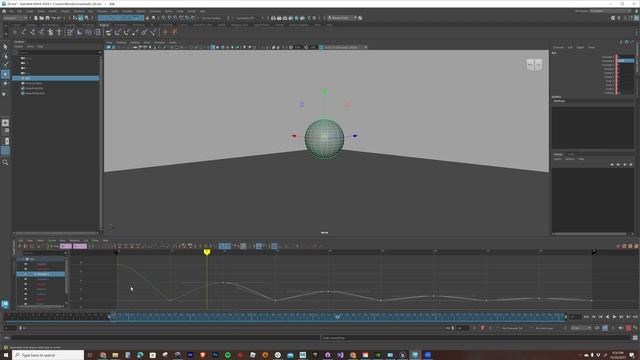
Task: Open the viewport view transform dropdown
Action: click(344, 47)
